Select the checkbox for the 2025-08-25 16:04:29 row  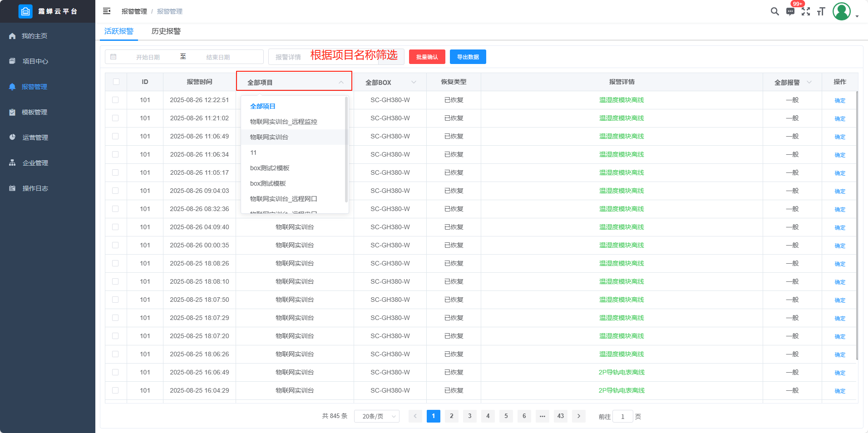(115, 391)
